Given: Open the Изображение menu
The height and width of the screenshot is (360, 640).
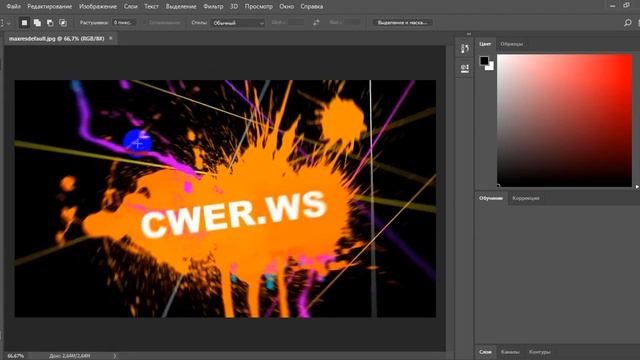Looking at the screenshot, I should tap(98, 7).
